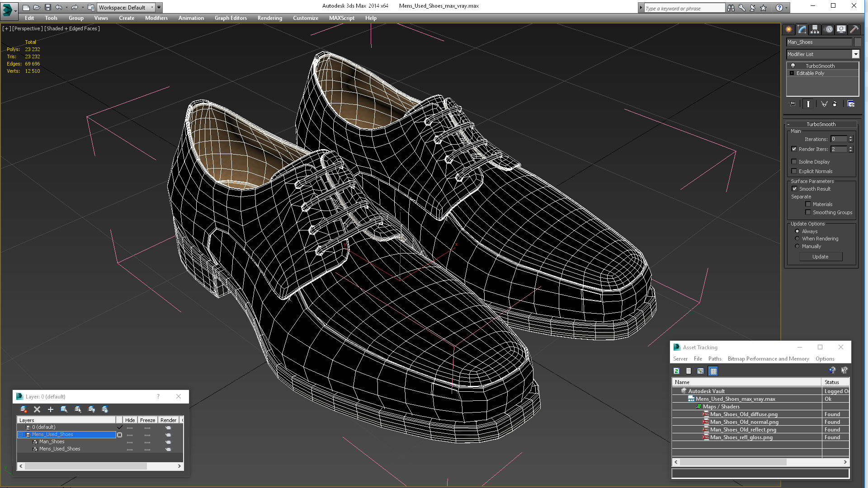Viewport: 868px width, 488px height.
Task: Enable the Isoline Display checkbox
Action: 794,162
